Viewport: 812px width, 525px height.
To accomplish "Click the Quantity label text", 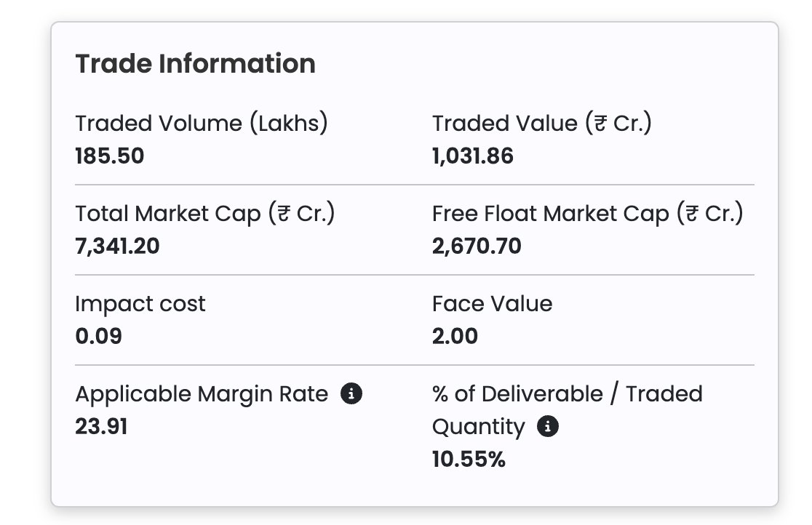I will click(x=479, y=428).
